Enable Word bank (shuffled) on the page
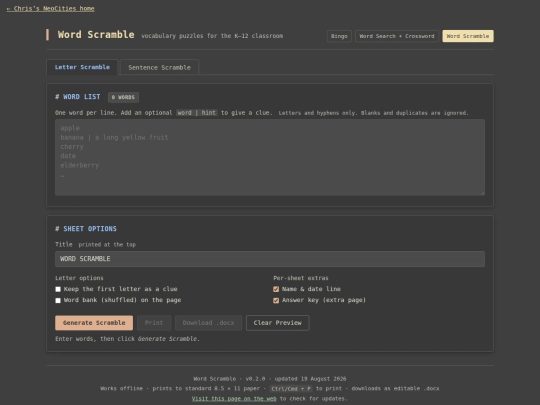 pyautogui.click(x=58, y=300)
